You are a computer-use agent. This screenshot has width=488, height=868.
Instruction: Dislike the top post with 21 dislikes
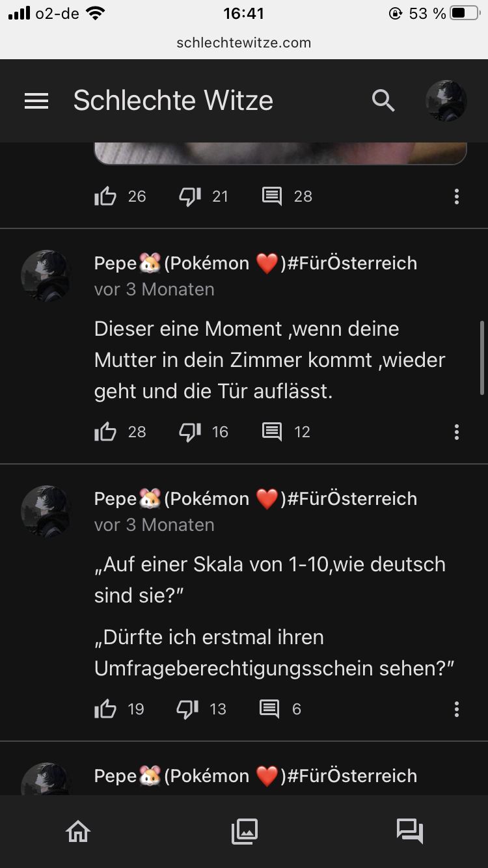pos(190,197)
